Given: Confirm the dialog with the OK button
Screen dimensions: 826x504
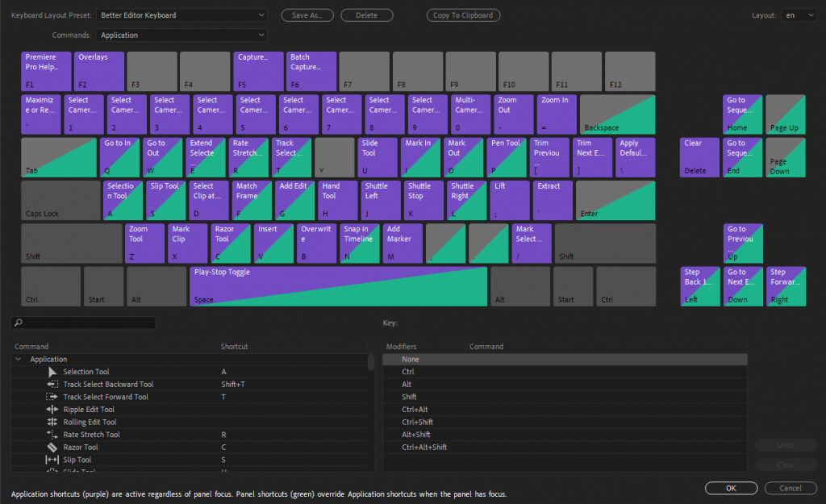Looking at the screenshot, I should [x=731, y=488].
